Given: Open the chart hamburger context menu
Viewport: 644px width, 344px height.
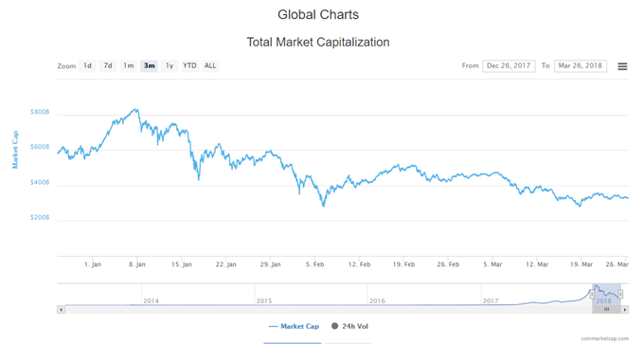Looking at the screenshot, I should click(x=622, y=66).
